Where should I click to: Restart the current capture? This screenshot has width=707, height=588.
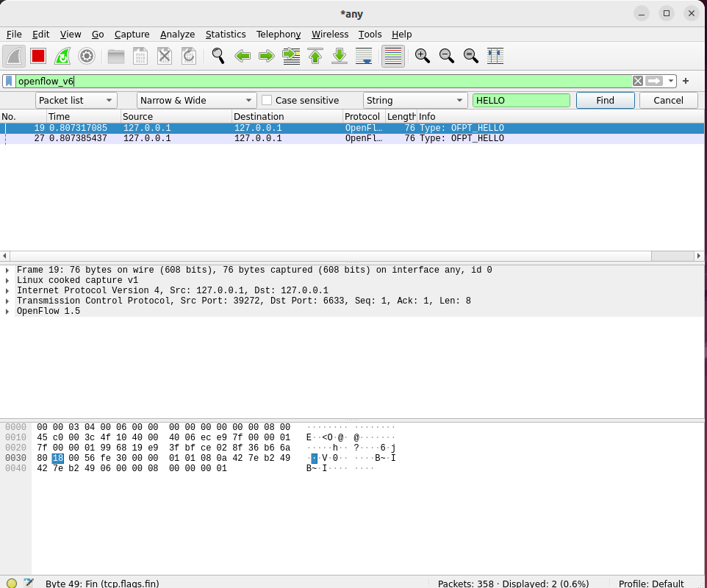tap(62, 56)
